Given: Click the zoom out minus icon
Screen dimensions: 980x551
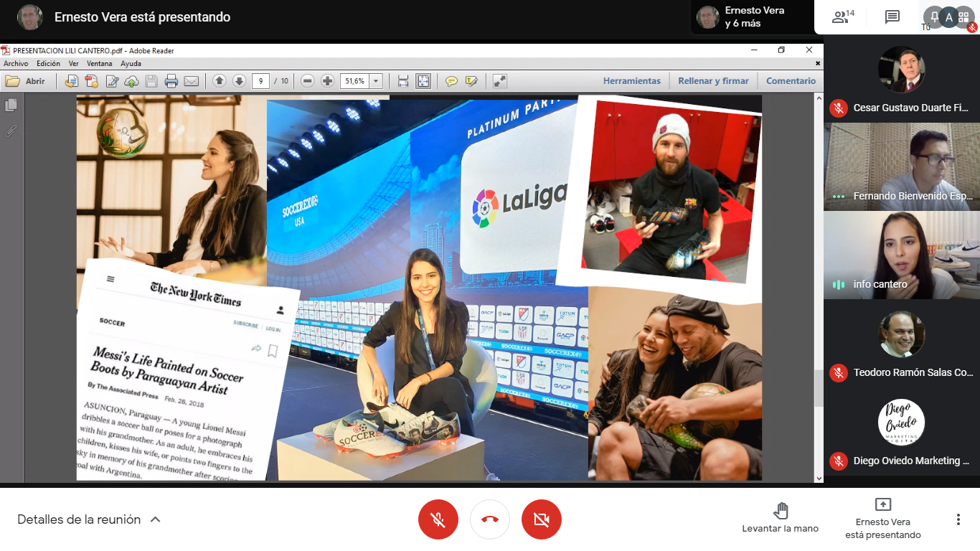Looking at the screenshot, I should point(308,81).
